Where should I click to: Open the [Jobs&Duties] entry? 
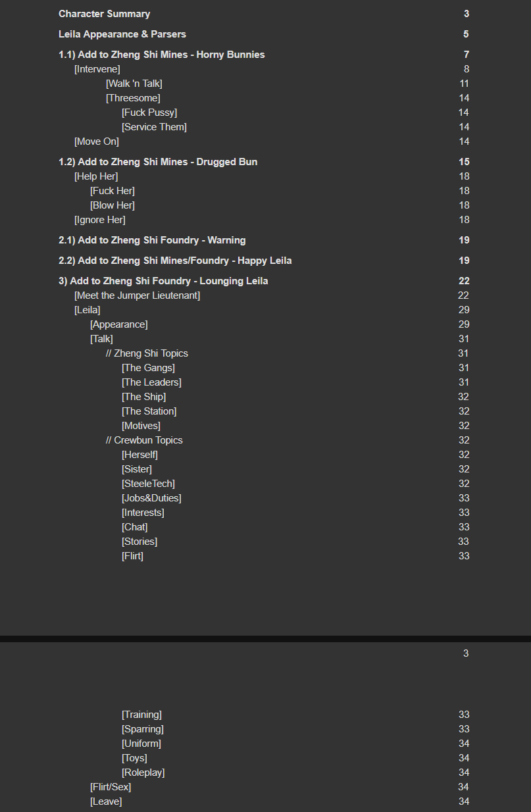(151, 498)
